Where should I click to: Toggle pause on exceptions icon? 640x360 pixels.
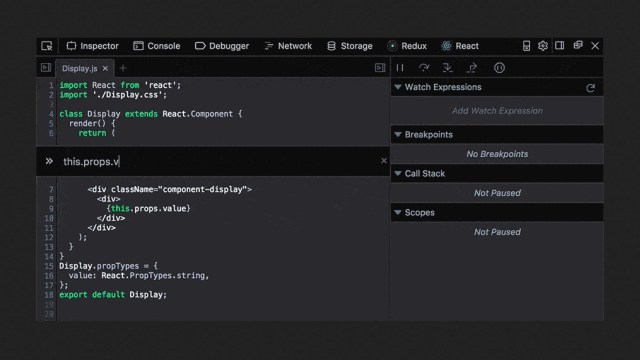[x=499, y=68]
